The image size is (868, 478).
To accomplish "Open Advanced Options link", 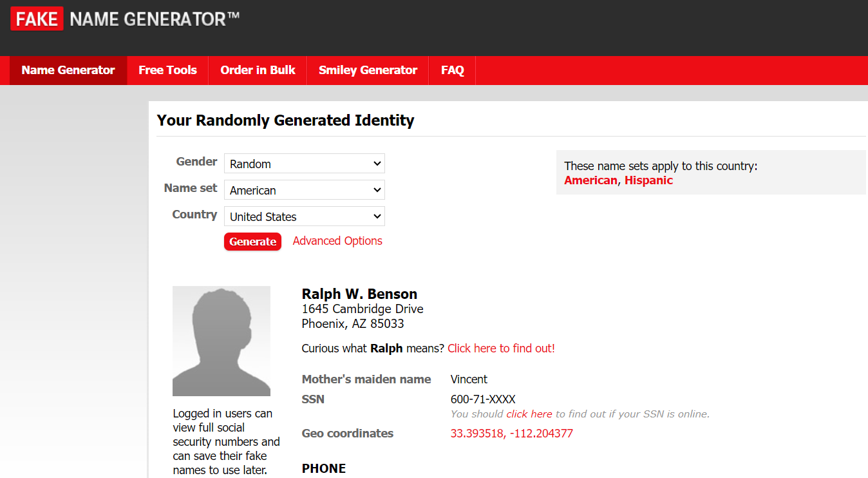I will (x=337, y=241).
